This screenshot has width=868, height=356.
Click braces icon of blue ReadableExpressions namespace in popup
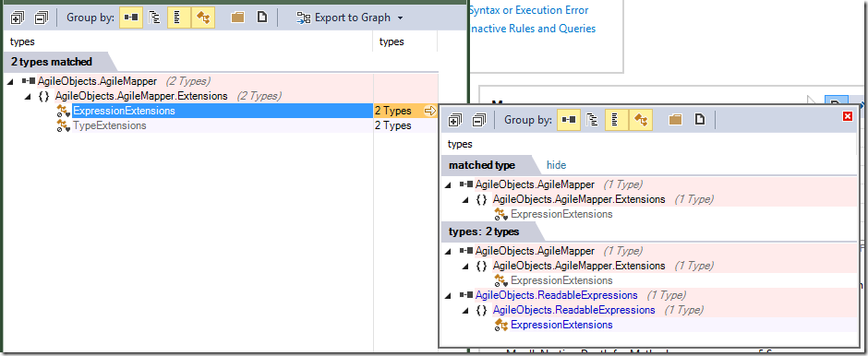click(x=482, y=310)
